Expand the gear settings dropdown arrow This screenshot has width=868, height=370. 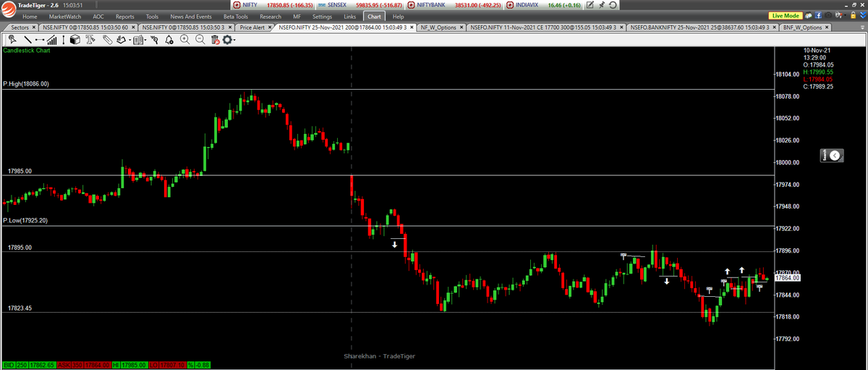click(235, 40)
